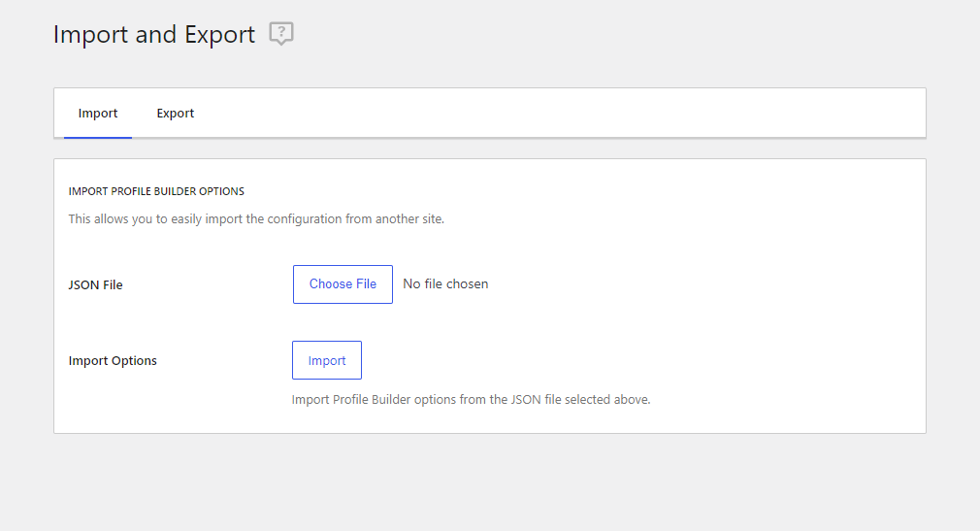Screen dimensions: 980x531
Task: Click the "No file chosen" text
Action: 445,284
